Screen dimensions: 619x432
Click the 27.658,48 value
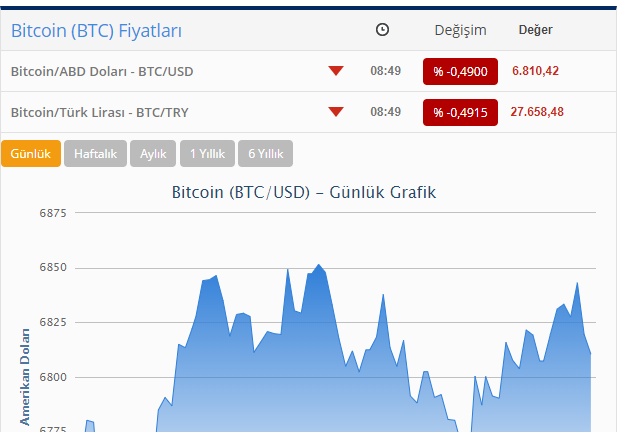(x=537, y=112)
